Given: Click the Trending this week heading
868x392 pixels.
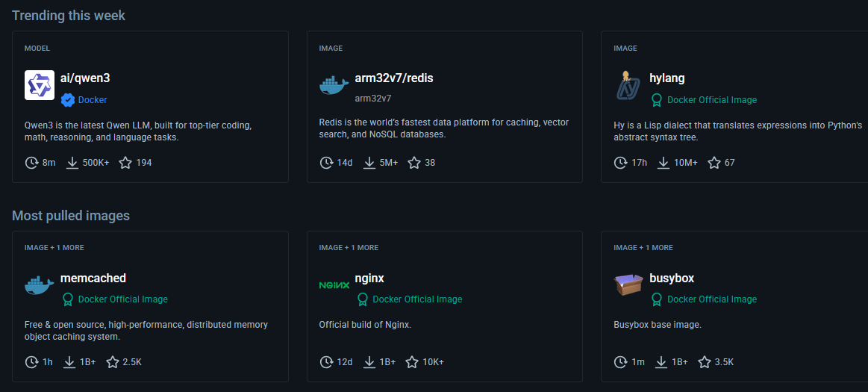Looking at the screenshot, I should point(69,16).
